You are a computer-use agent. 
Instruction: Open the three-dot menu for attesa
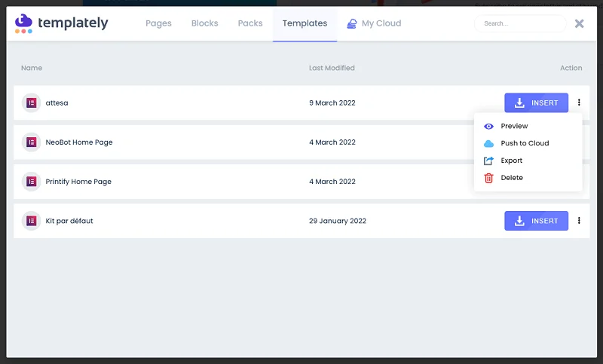pos(579,102)
